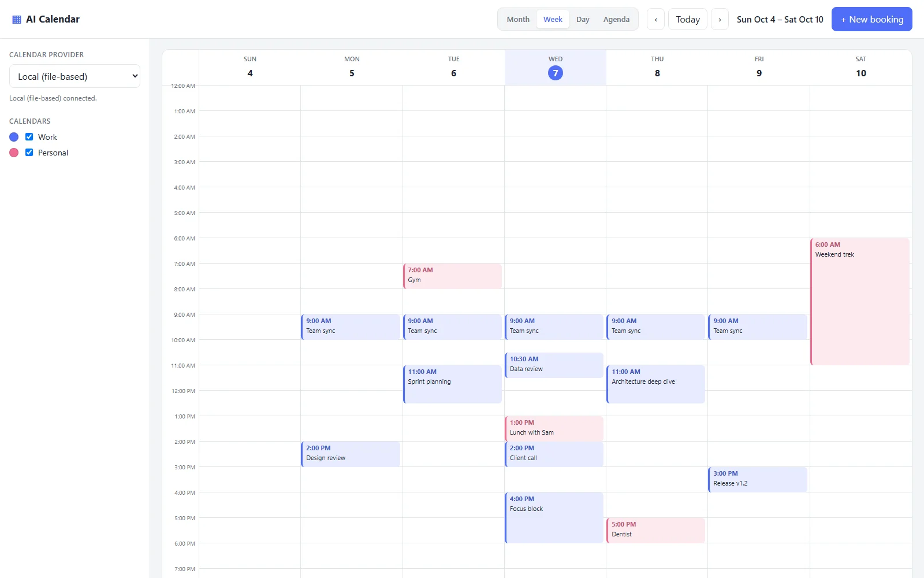Select Sunday 4 column header

pyautogui.click(x=250, y=67)
